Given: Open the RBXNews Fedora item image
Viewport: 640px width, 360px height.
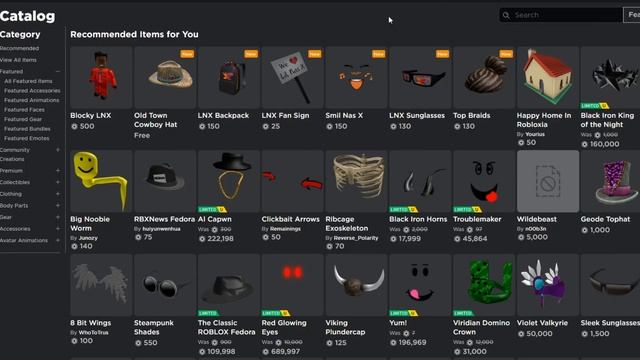Looking at the screenshot, I should pyautogui.click(x=165, y=181).
